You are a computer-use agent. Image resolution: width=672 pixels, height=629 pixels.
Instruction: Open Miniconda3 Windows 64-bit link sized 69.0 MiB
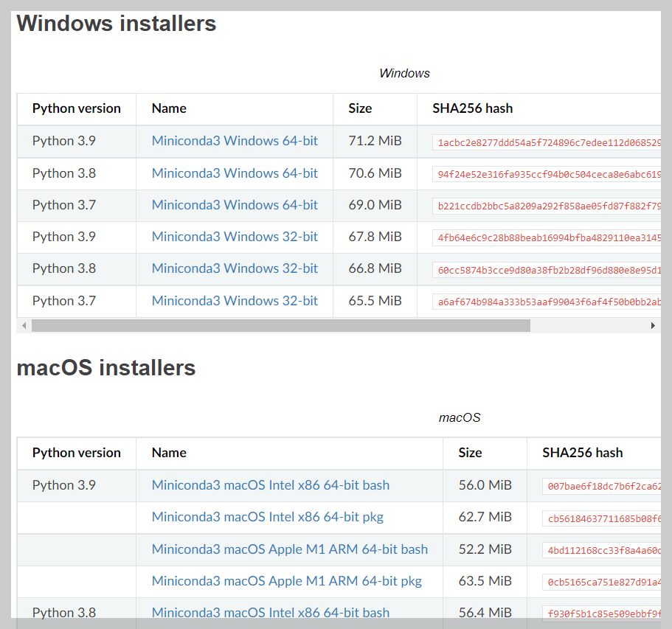tap(235, 205)
